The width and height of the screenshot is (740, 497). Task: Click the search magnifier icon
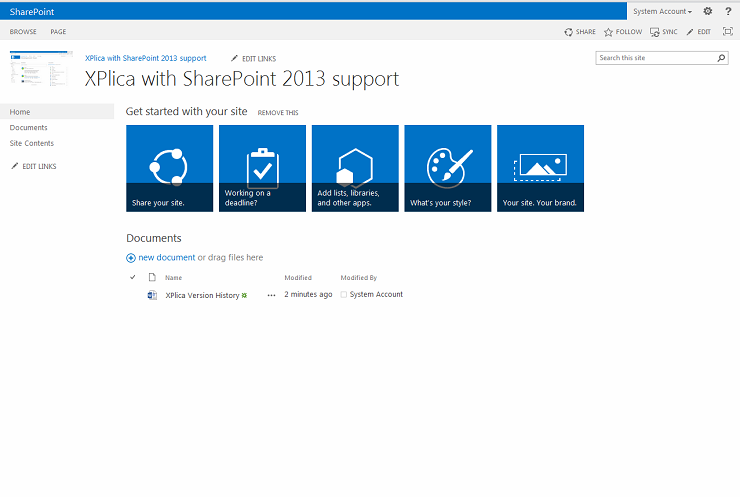(x=721, y=58)
